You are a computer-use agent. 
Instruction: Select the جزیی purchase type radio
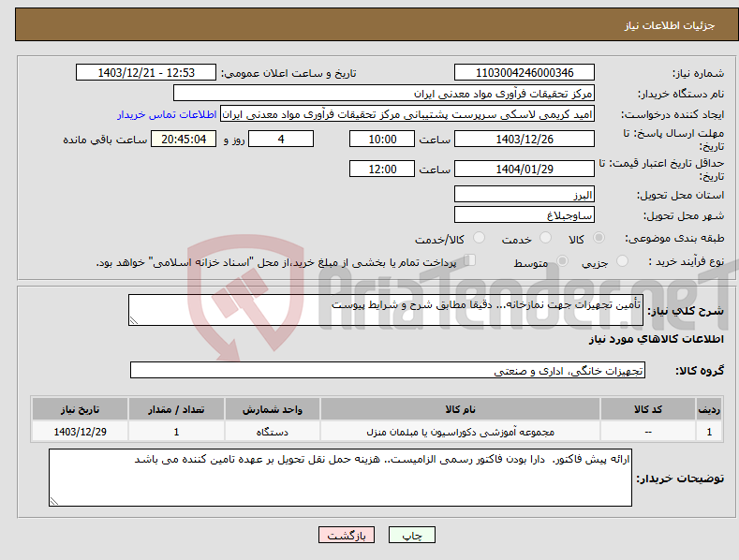(622, 260)
